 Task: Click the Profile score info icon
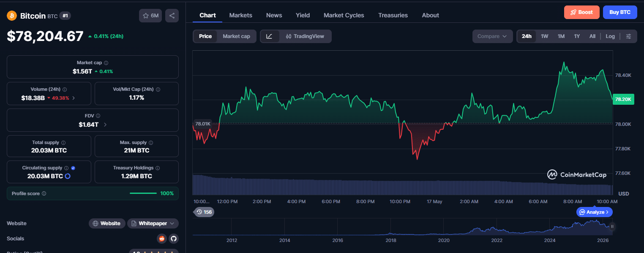tap(44, 193)
